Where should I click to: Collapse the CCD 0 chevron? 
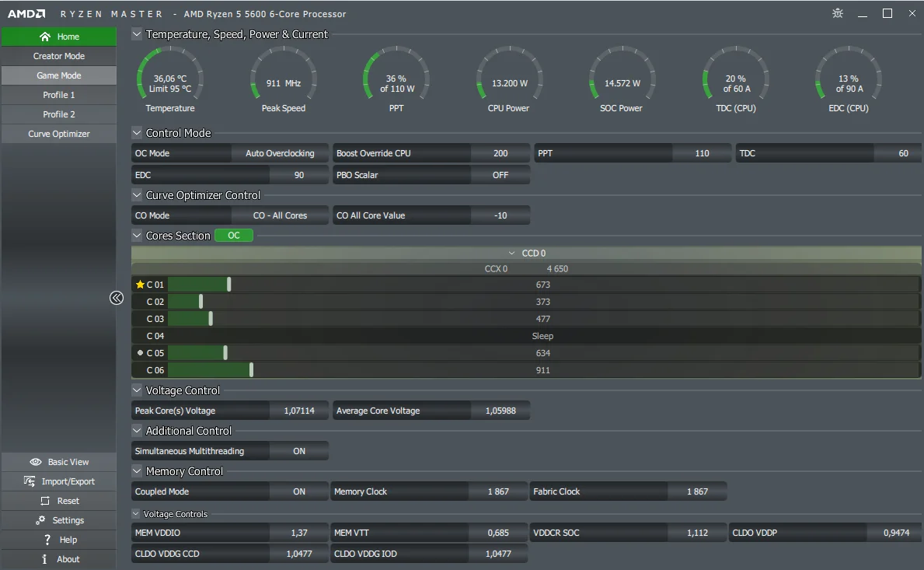click(x=511, y=253)
